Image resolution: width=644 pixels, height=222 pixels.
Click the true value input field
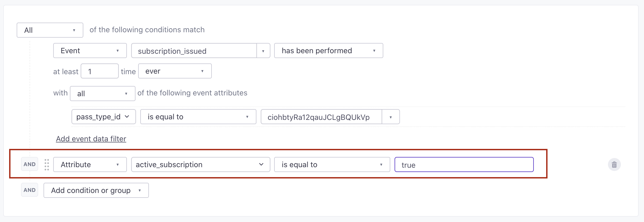coord(464,165)
